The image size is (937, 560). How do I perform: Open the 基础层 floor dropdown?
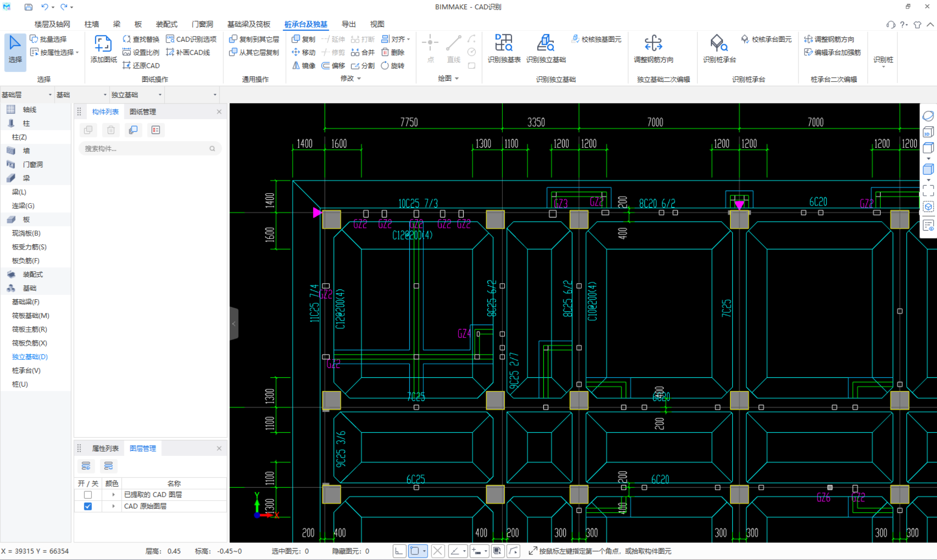(27, 95)
